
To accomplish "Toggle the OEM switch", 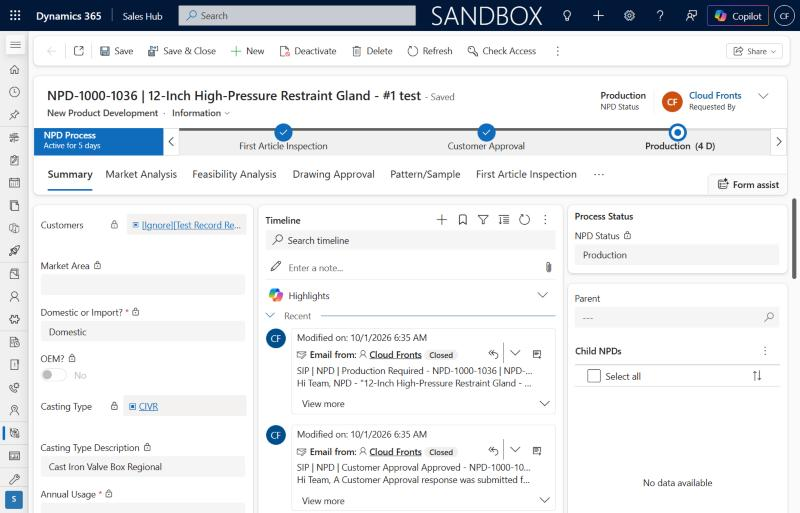I will (54, 375).
